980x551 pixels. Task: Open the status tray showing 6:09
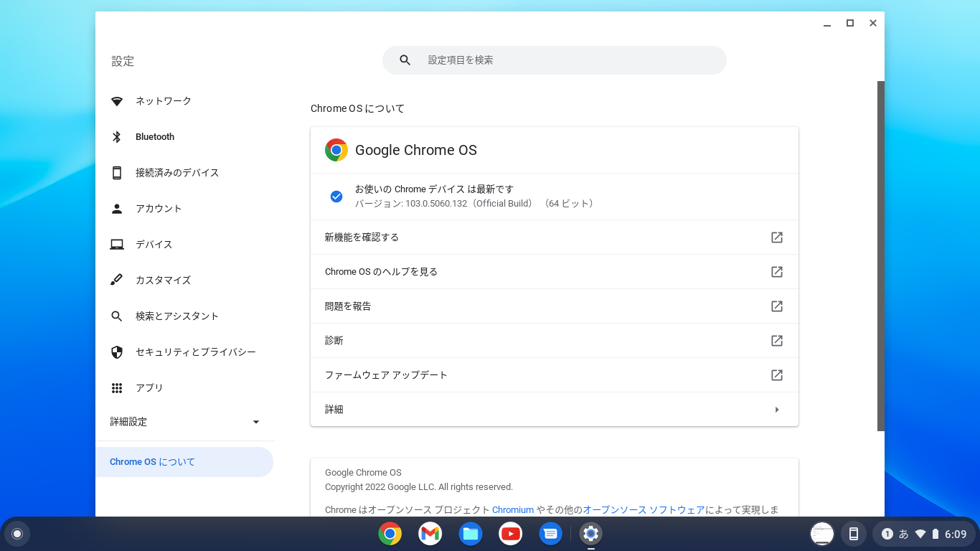pyautogui.click(x=923, y=534)
